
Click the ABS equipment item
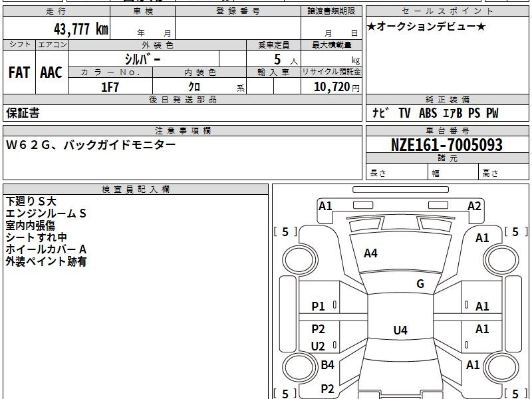tap(428, 112)
